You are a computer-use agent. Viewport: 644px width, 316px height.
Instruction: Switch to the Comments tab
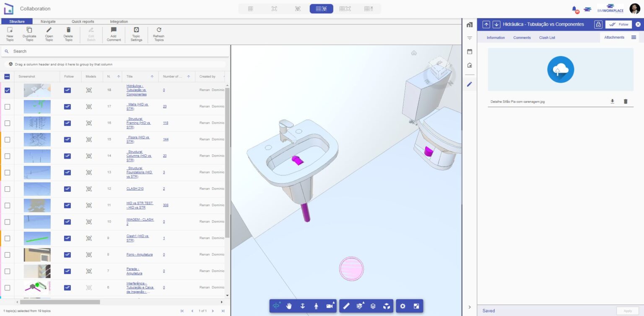522,37
